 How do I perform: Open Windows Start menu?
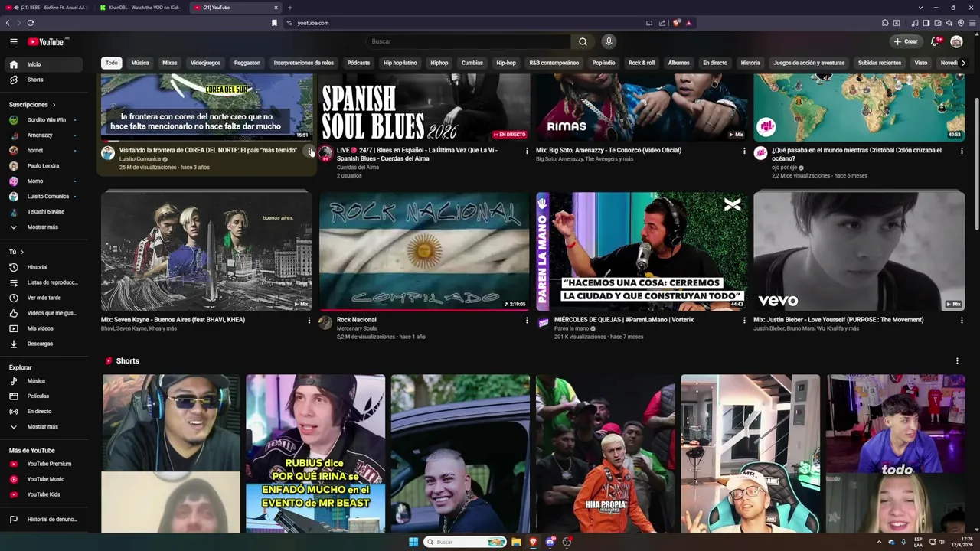pyautogui.click(x=413, y=542)
